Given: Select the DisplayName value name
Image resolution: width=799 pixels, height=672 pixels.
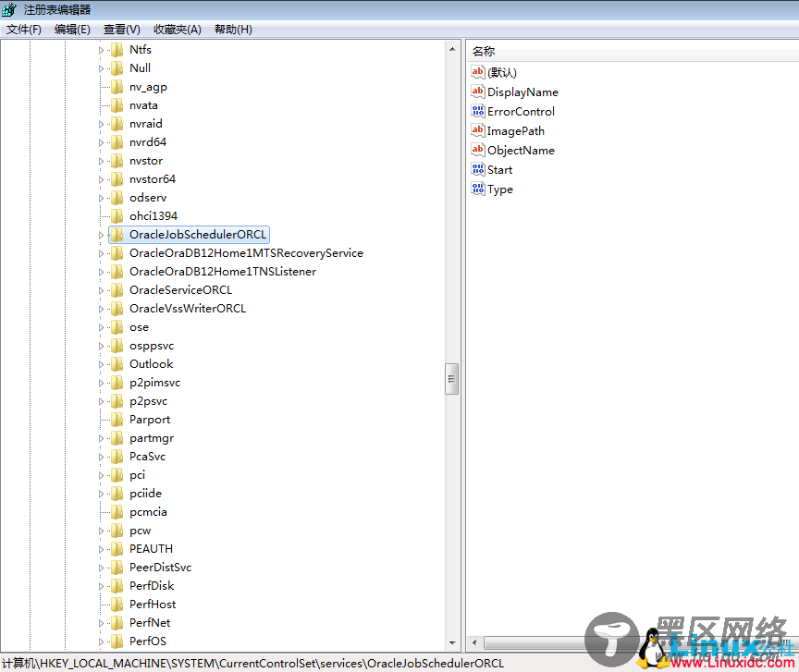Looking at the screenshot, I should [522, 92].
